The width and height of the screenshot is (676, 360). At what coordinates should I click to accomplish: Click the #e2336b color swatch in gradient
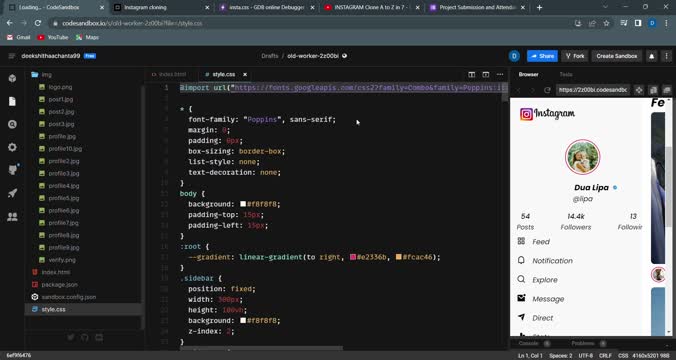coord(353,257)
